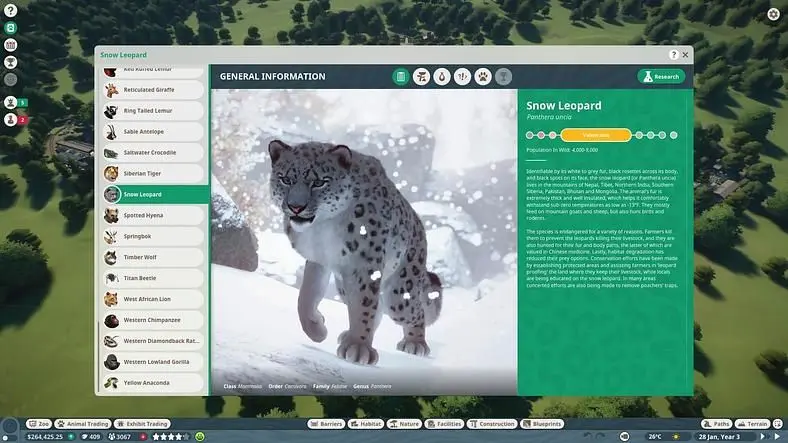Click the 3067 guest count indicator
The width and height of the screenshot is (788, 443).
tap(120, 437)
